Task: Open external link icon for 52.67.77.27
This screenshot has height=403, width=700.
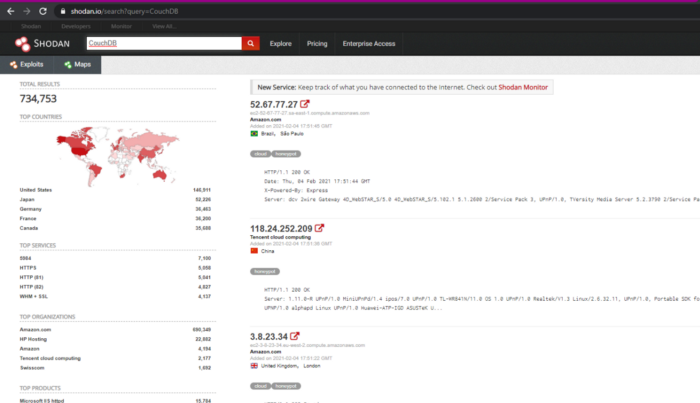Action: tap(304, 104)
